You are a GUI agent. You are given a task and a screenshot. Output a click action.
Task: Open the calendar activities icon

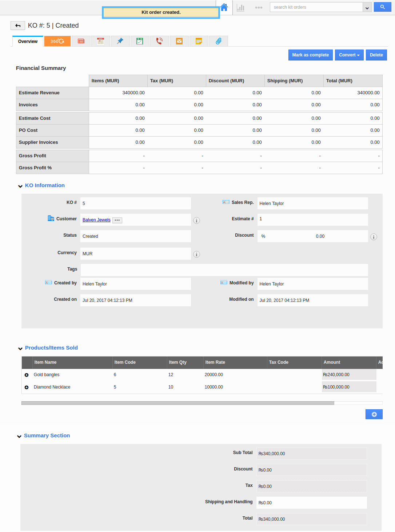(100, 41)
